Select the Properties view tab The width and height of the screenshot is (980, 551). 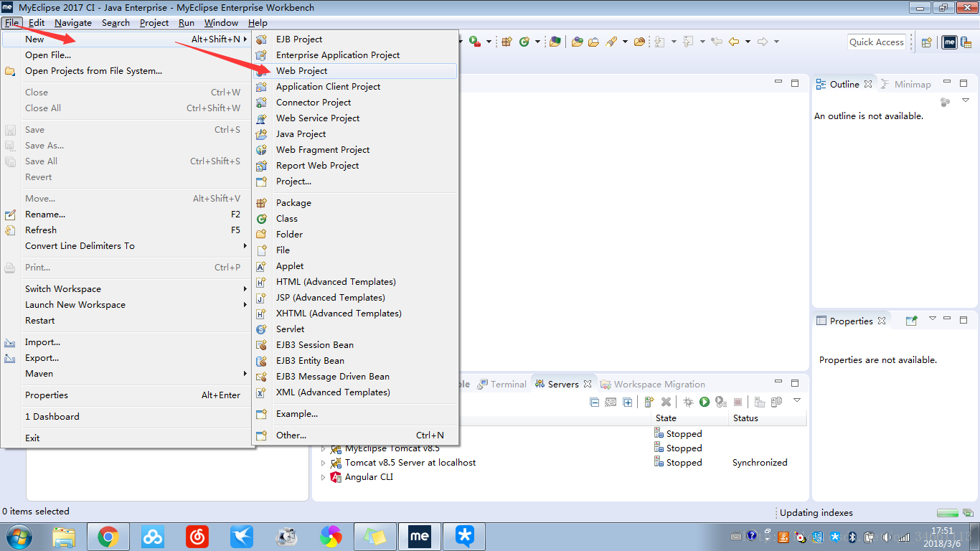tap(851, 321)
